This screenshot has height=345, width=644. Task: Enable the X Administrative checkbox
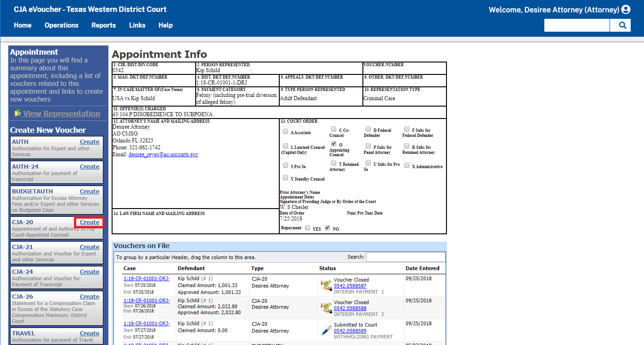coord(407,166)
